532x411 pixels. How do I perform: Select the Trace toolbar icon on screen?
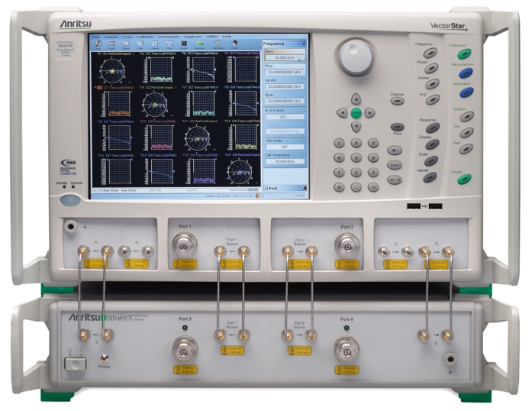click(x=169, y=44)
